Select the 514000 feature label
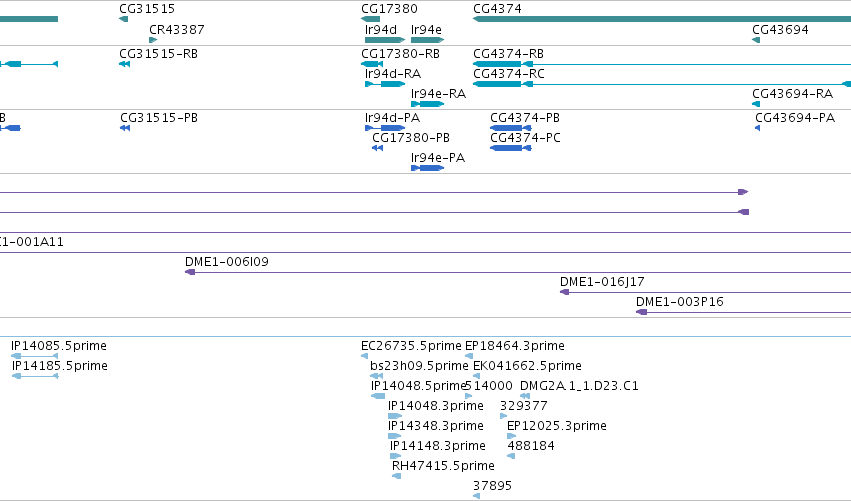The width and height of the screenshot is (851, 501). [488, 386]
